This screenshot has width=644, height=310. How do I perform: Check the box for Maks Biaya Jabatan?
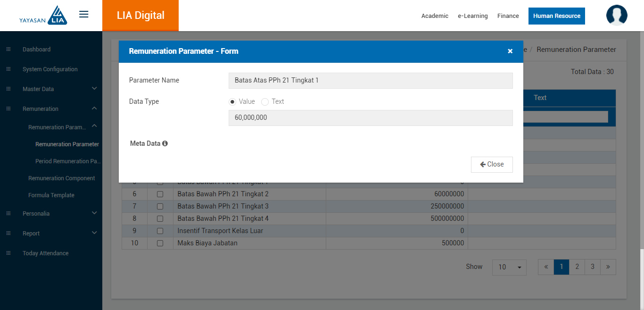click(x=160, y=243)
